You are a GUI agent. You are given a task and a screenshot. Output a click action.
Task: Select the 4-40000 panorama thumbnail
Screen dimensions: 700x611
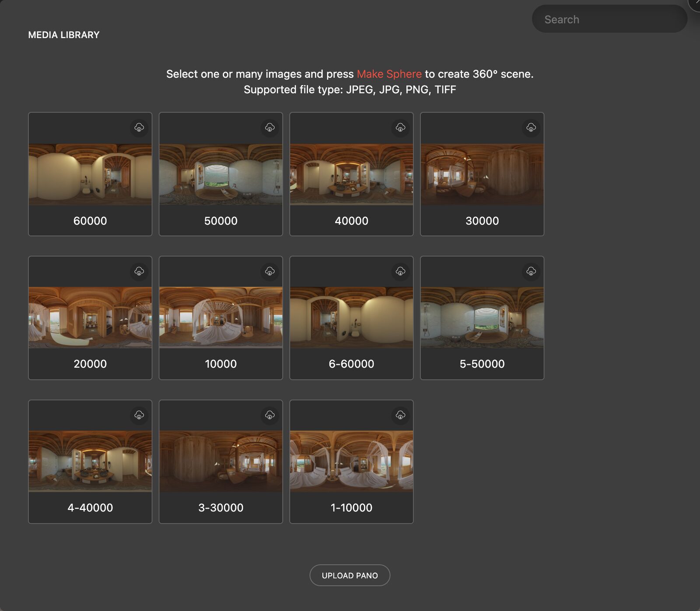90,461
